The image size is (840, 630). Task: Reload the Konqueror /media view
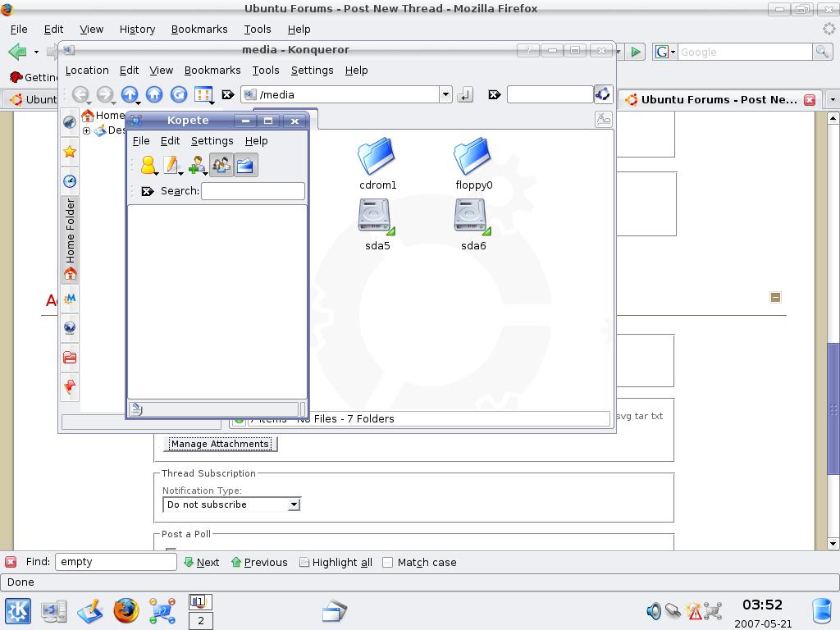pyautogui.click(x=178, y=94)
